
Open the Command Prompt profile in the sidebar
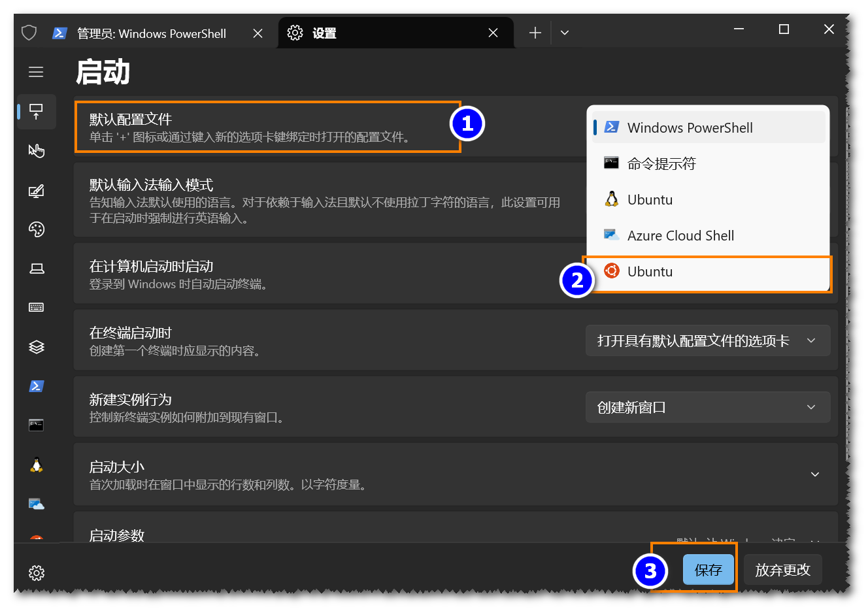tap(37, 425)
